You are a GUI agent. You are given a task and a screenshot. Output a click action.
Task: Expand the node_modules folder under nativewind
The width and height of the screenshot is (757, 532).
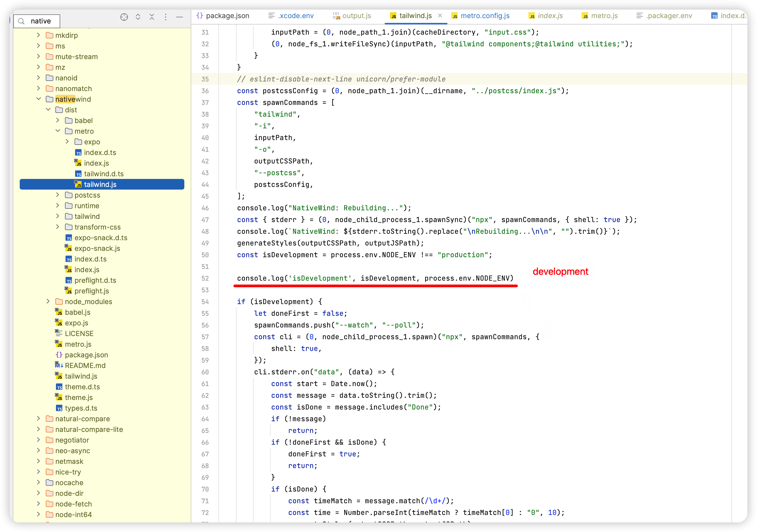pos(48,301)
